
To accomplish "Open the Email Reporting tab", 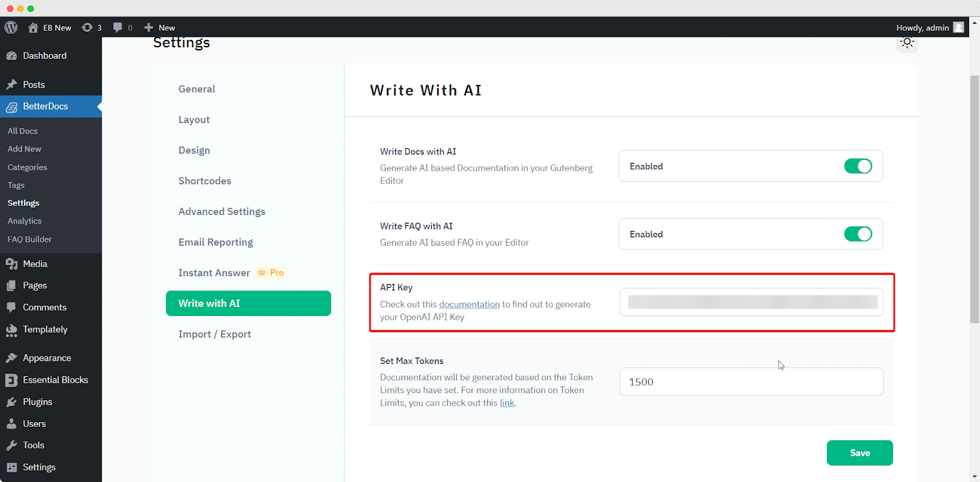I will tap(216, 243).
